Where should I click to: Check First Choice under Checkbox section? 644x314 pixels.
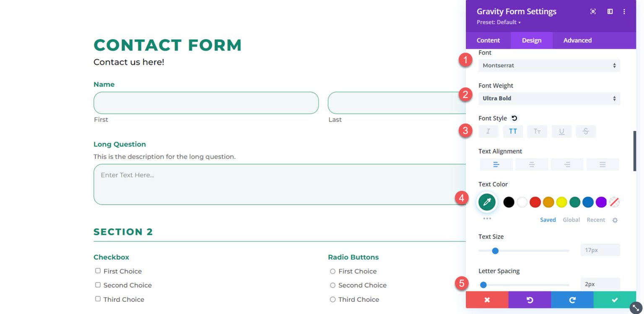98,271
